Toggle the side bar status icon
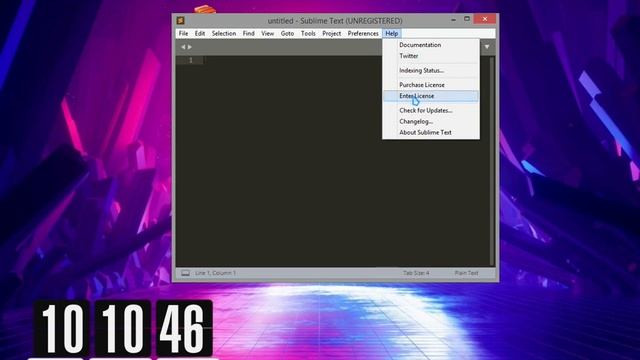 tap(185, 273)
